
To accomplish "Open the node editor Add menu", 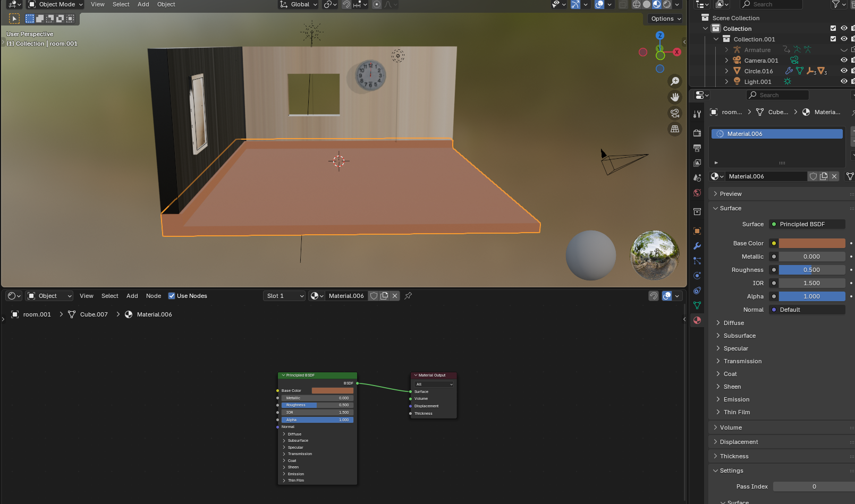I will 132,296.
